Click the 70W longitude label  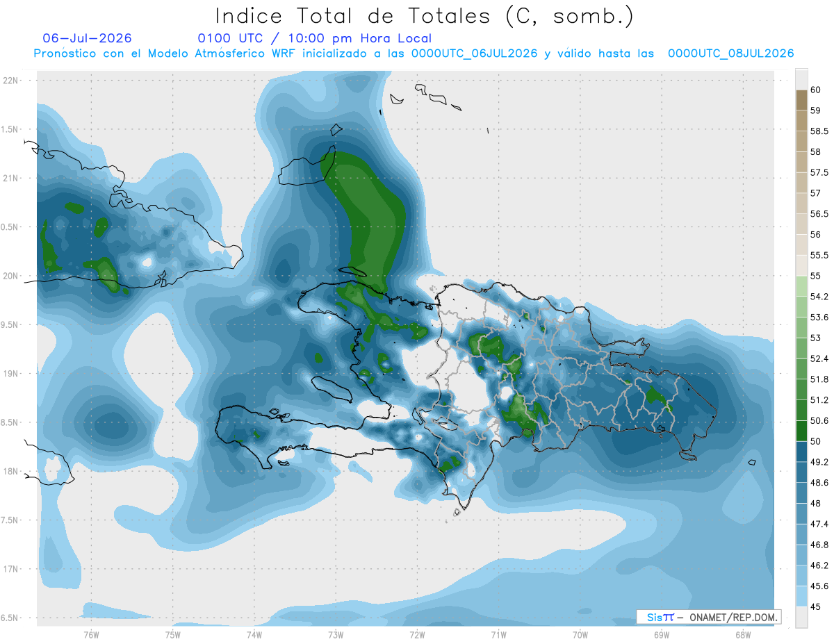580,634
